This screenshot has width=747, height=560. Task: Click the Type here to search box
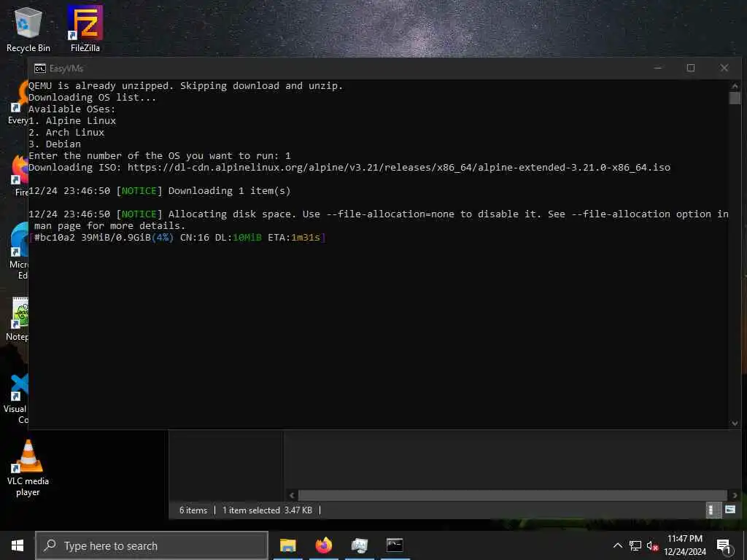pyautogui.click(x=152, y=545)
